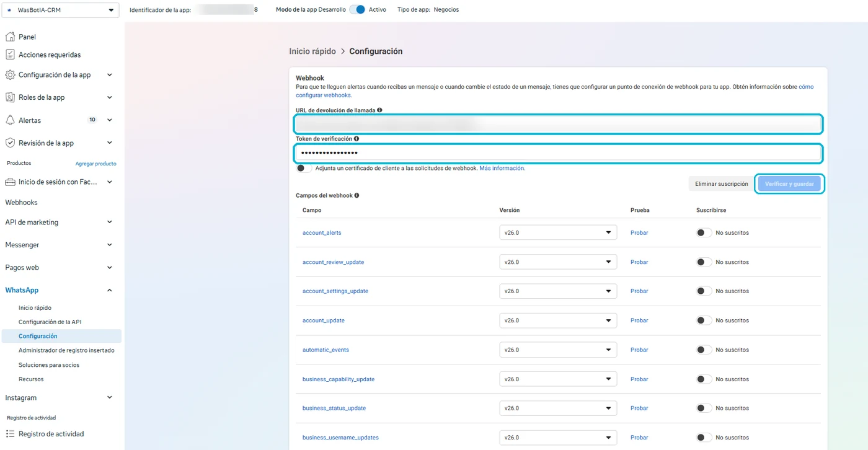Toggle subscription for account_update
Viewport: 868px width, 450px height.
tap(704, 320)
